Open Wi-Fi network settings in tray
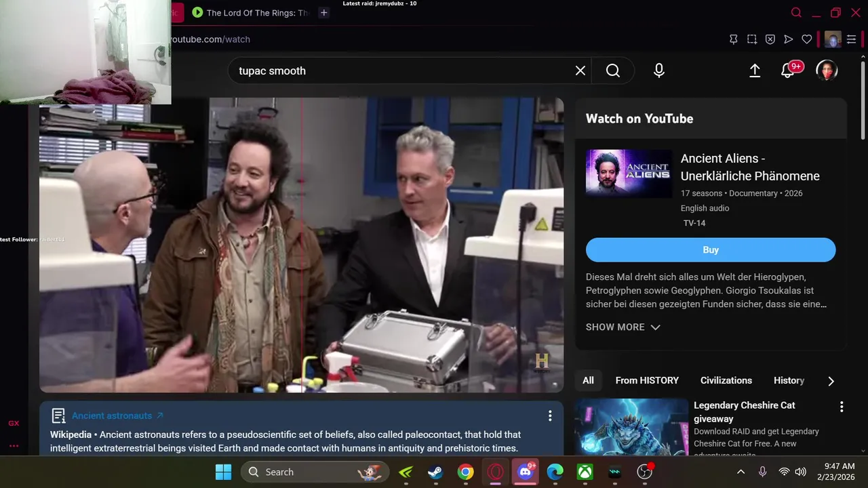This screenshot has width=868, height=488. (784, 472)
